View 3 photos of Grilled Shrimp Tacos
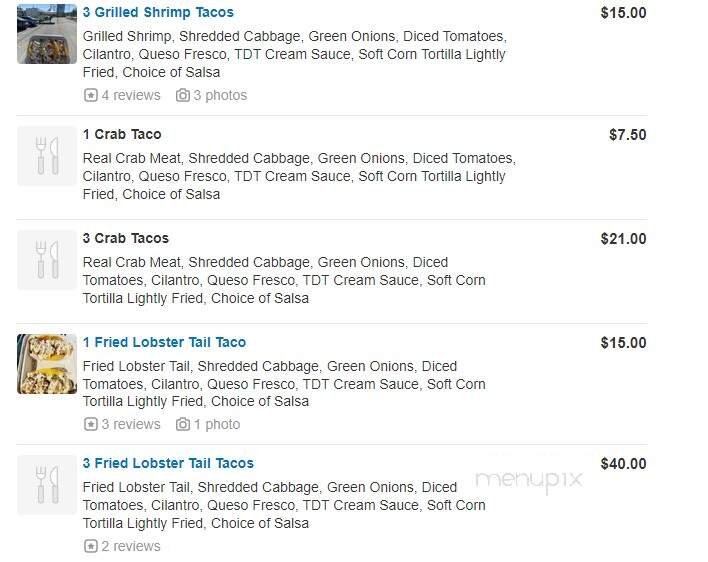 coord(220,96)
